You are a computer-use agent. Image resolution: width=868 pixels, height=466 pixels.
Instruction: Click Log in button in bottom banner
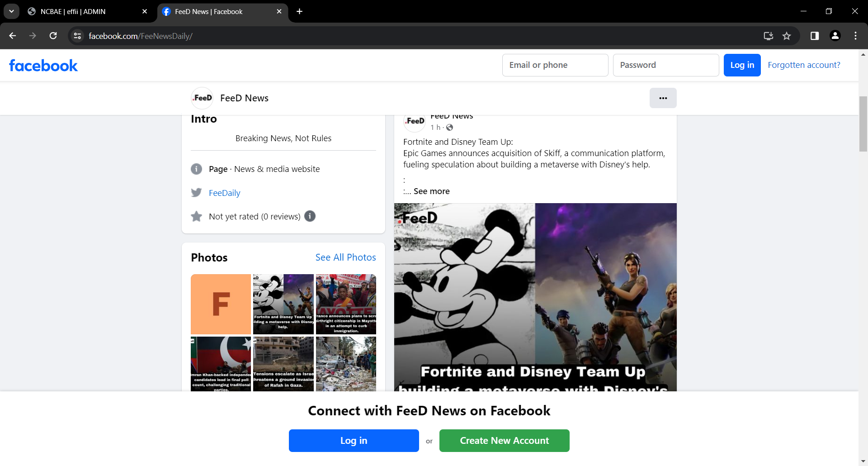[354, 441]
